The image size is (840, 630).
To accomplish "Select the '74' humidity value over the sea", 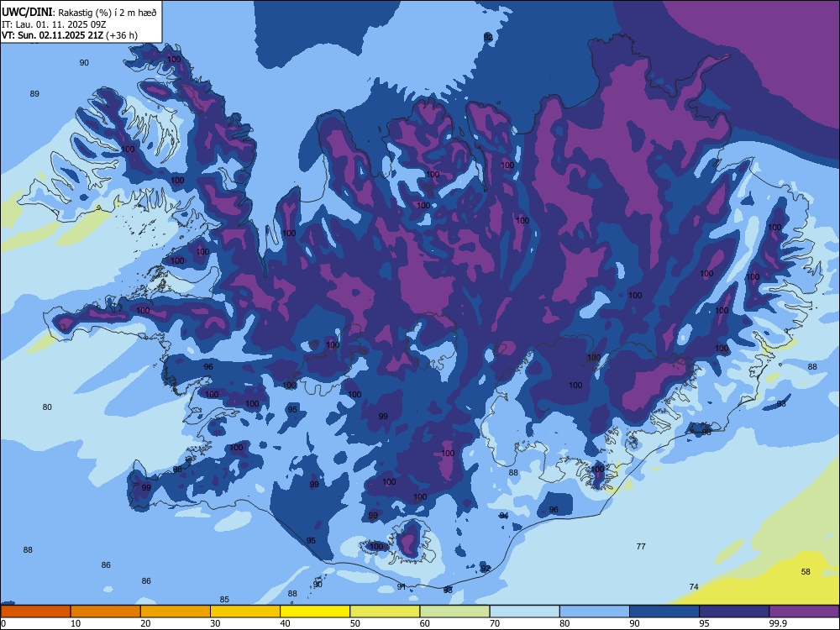I will [694, 586].
